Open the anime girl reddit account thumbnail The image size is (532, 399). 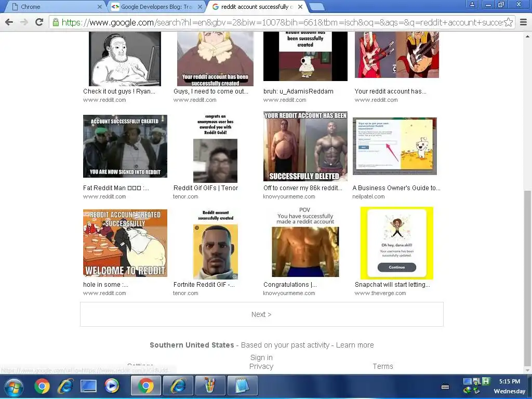[x=215, y=59]
